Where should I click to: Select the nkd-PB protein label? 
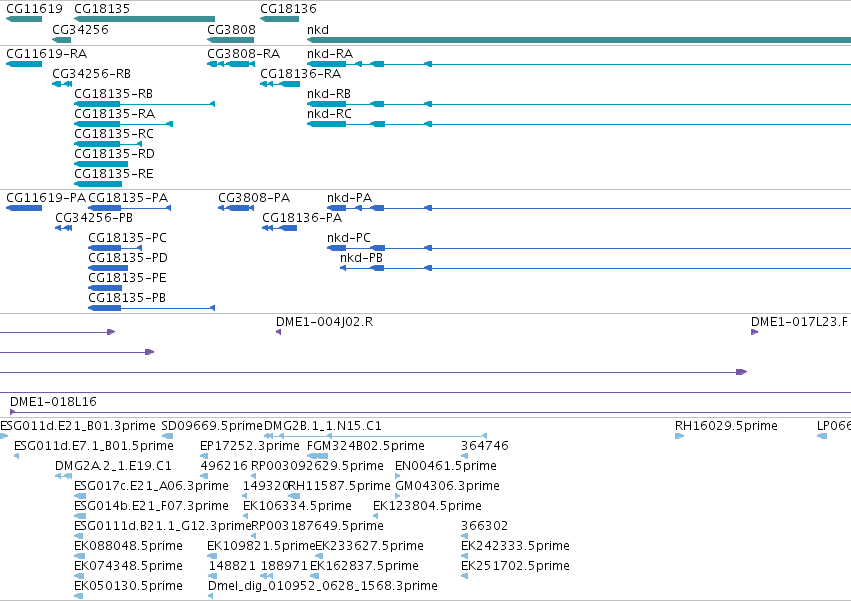click(x=361, y=258)
